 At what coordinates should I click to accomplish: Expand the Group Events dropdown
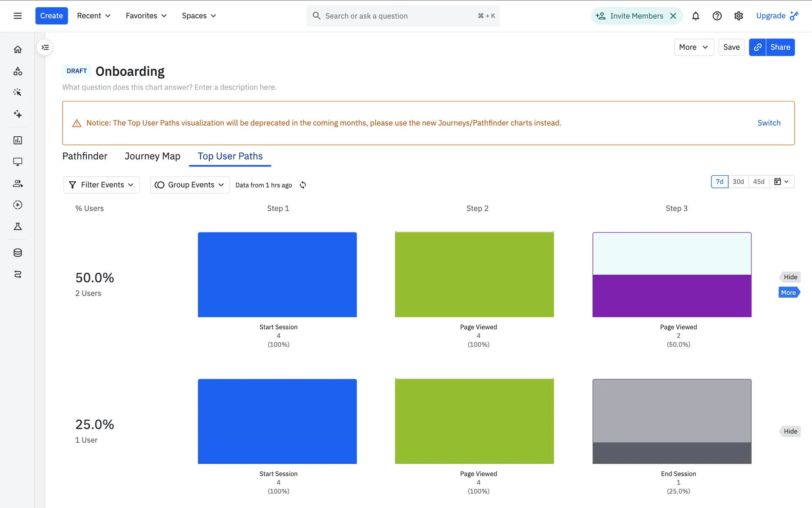point(190,185)
